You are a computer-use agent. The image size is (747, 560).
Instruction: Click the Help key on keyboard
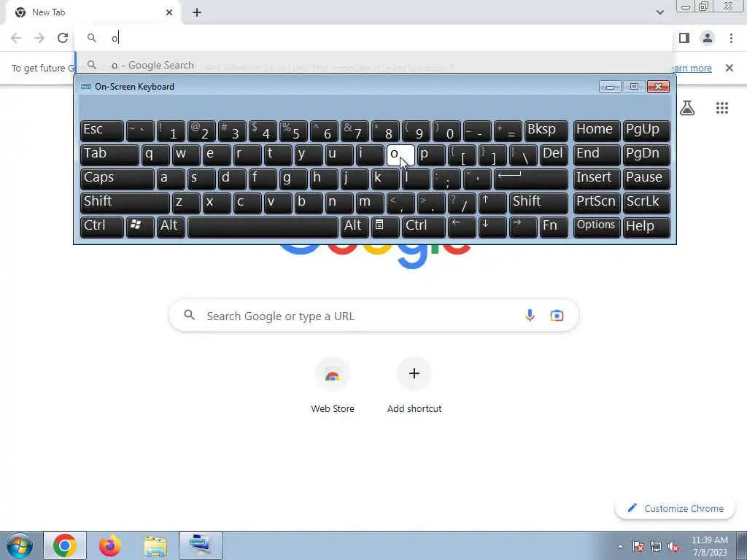(x=646, y=227)
